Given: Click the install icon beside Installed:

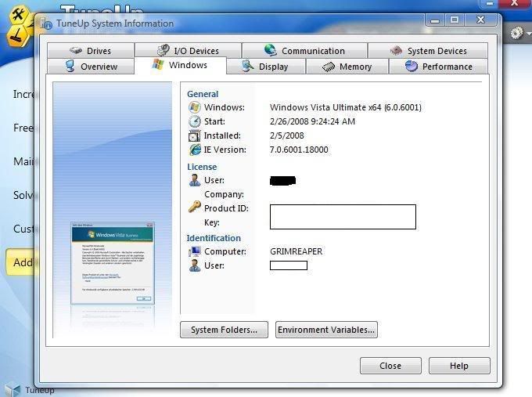Looking at the screenshot, I should point(194,135).
